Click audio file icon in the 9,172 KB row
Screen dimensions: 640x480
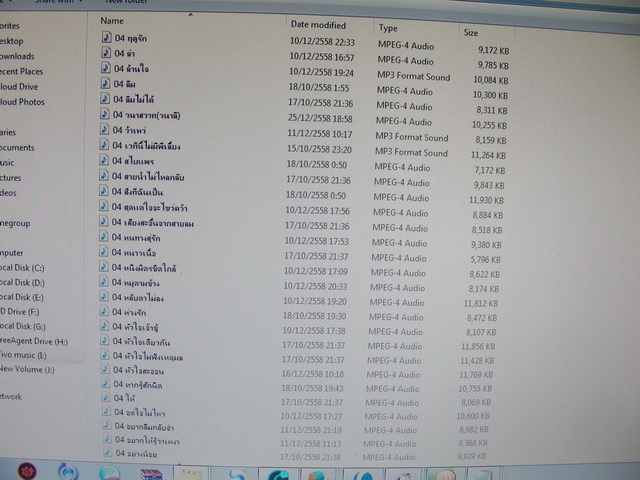point(107,37)
